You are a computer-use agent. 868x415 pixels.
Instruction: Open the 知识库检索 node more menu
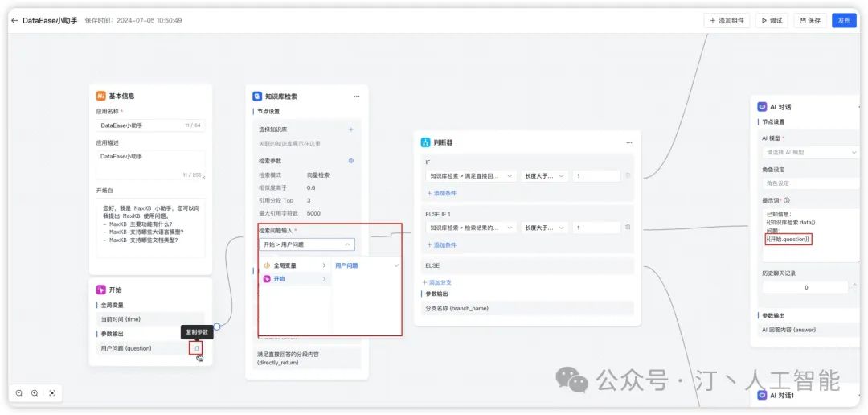click(x=357, y=96)
